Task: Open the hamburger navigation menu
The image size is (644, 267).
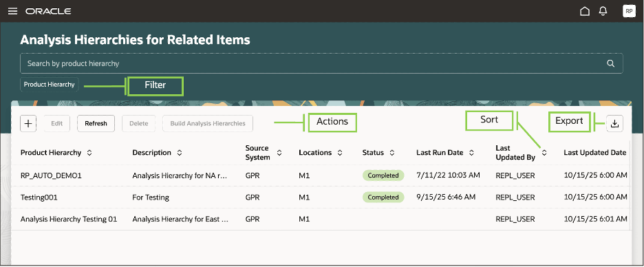Action: [x=13, y=11]
